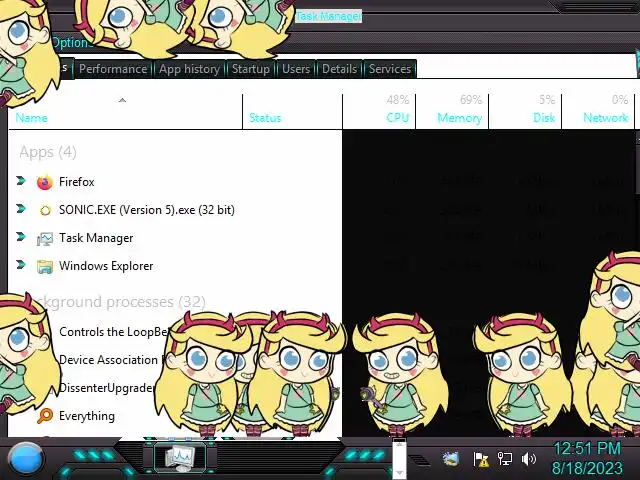
Task: Click the SONIC.EXE ring icon
Action: pos(45,210)
